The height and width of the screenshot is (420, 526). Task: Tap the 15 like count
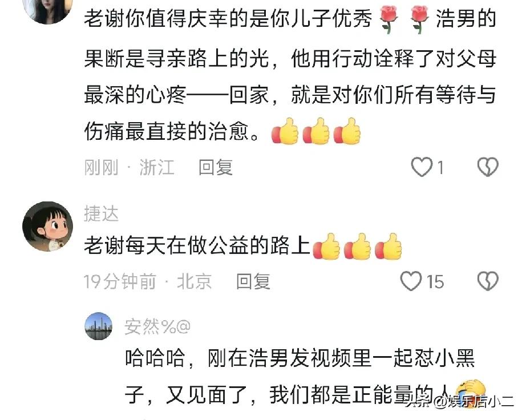pyautogui.click(x=435, y=282)
